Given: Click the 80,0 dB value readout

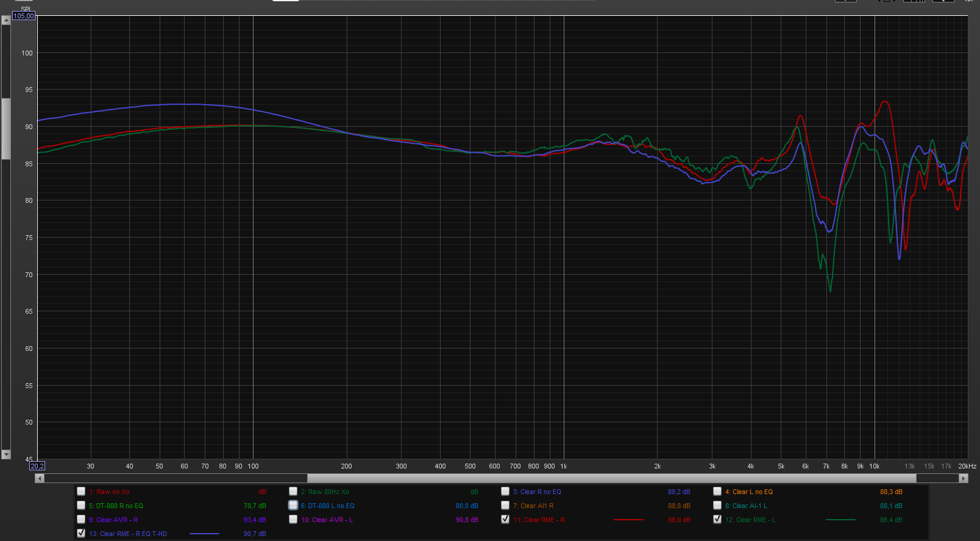Looking at the screenshot, I should coord(467,506).
